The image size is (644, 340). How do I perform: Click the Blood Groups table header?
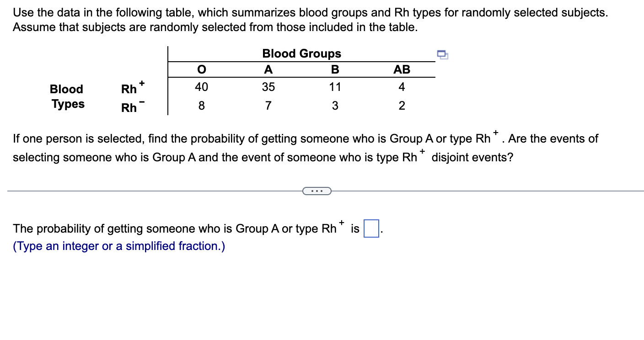pos(301,53)
